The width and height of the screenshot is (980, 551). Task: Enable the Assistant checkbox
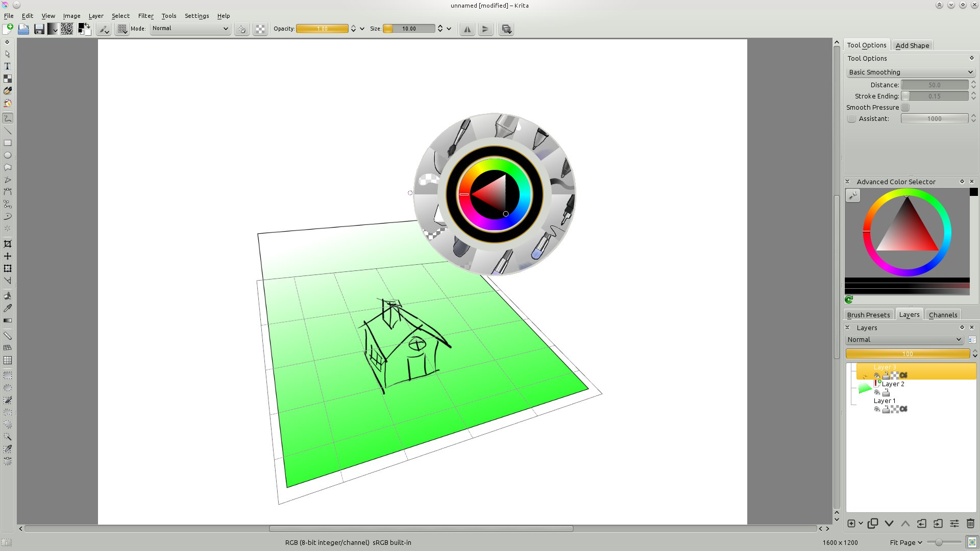851,119
